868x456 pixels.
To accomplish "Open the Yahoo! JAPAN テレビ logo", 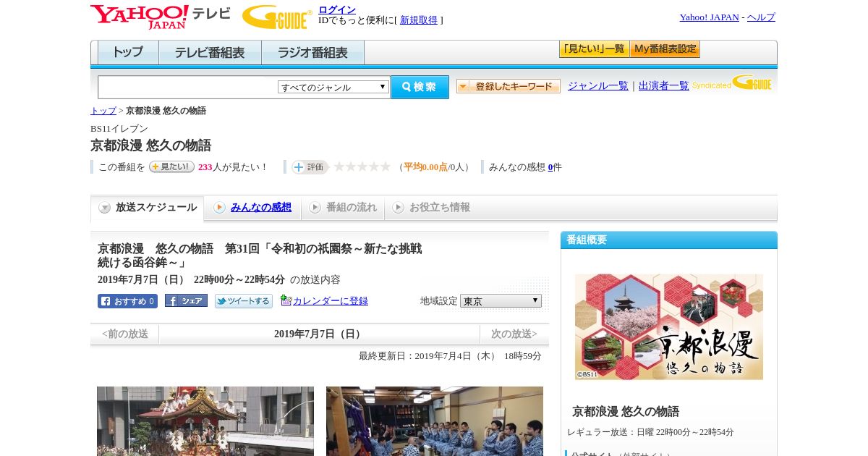I will 161,17.
